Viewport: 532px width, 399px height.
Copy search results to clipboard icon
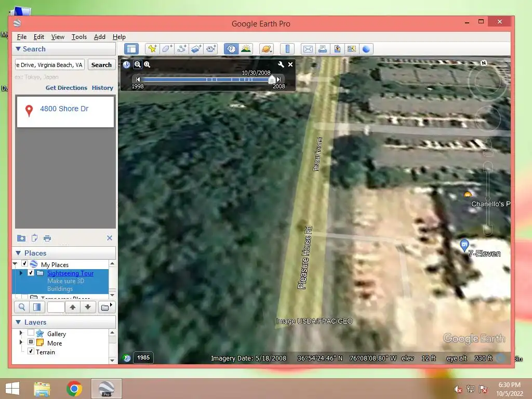coord(34,238)
